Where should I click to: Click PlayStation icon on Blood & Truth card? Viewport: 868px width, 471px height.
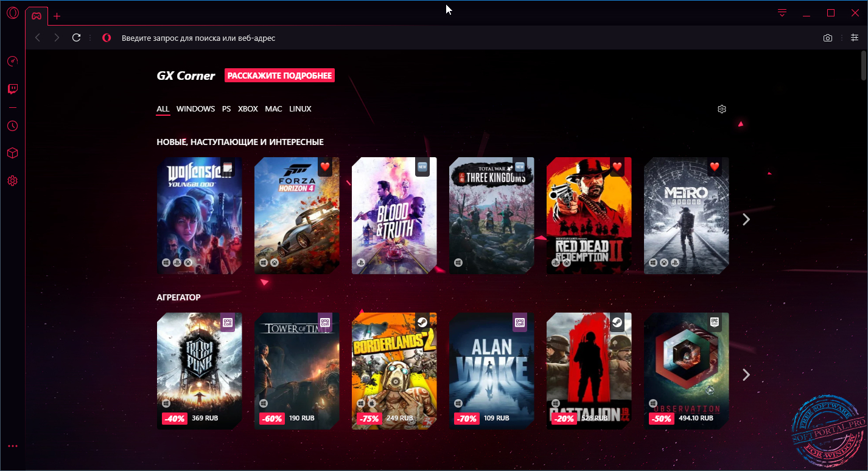point(360,263)
